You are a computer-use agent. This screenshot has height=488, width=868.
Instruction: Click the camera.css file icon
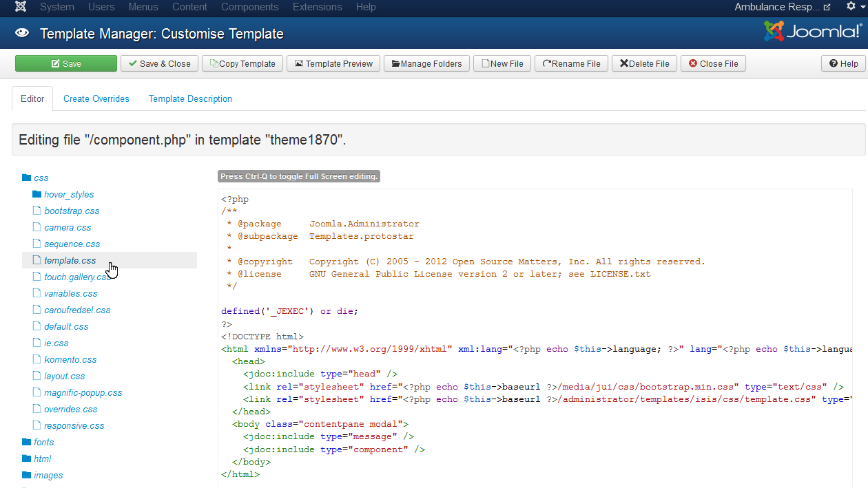(37, 227)
